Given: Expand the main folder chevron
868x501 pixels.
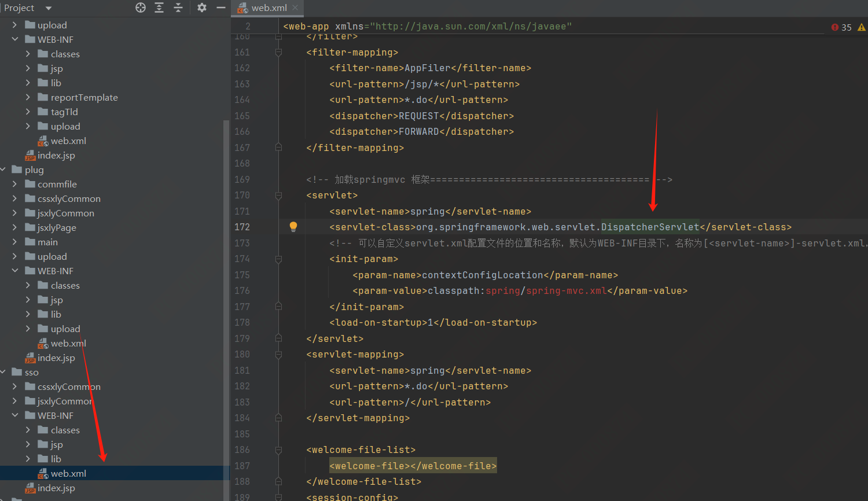Looking at the screenshot, I should (x=14, y=242).
